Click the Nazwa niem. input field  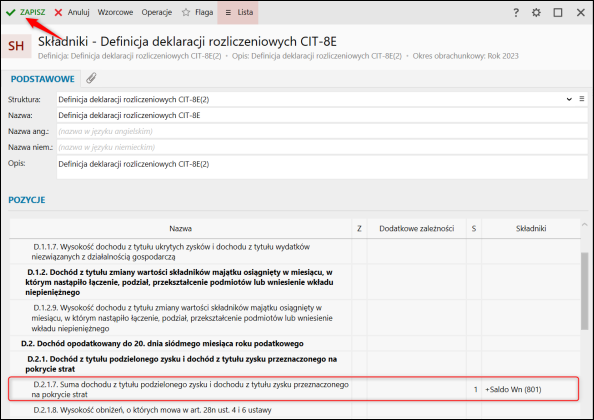(x=322, y=147)
